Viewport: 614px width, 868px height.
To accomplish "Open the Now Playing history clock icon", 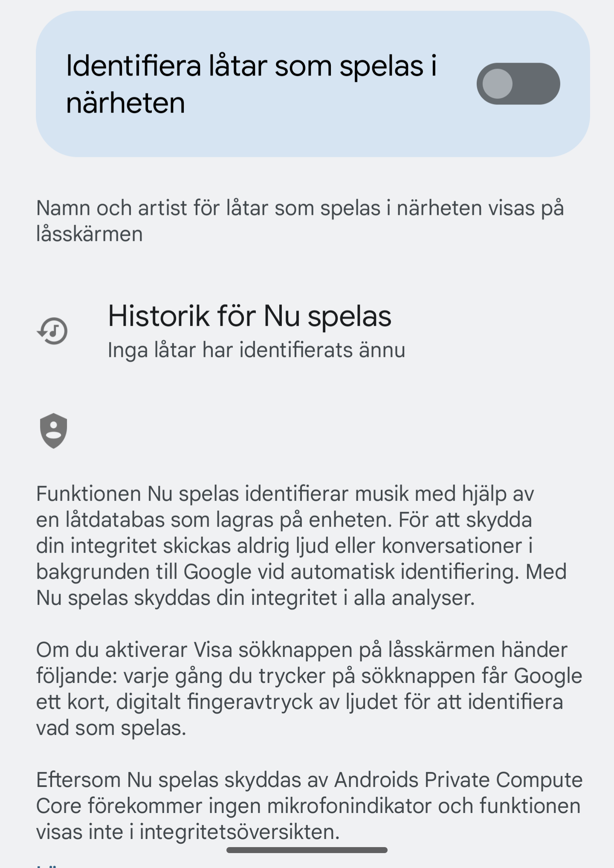I will (x=52, y=331).
